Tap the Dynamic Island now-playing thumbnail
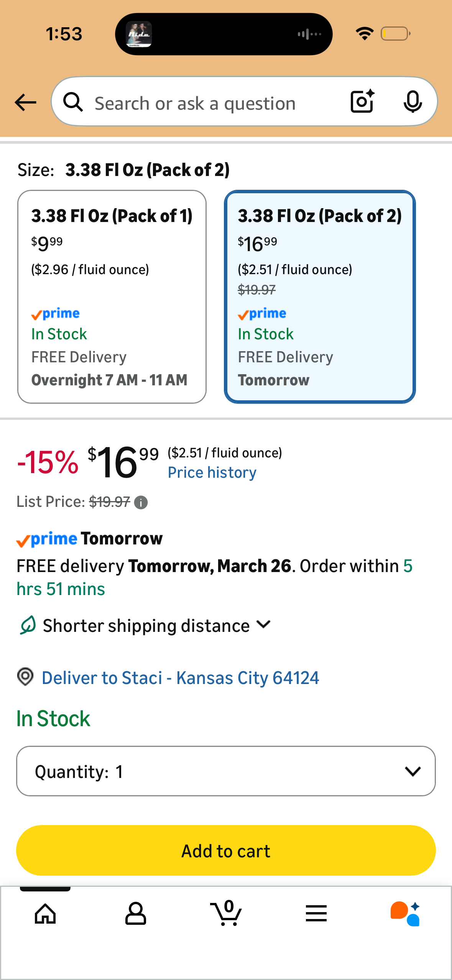Screen dimensions: 452x980 [139, 34]
